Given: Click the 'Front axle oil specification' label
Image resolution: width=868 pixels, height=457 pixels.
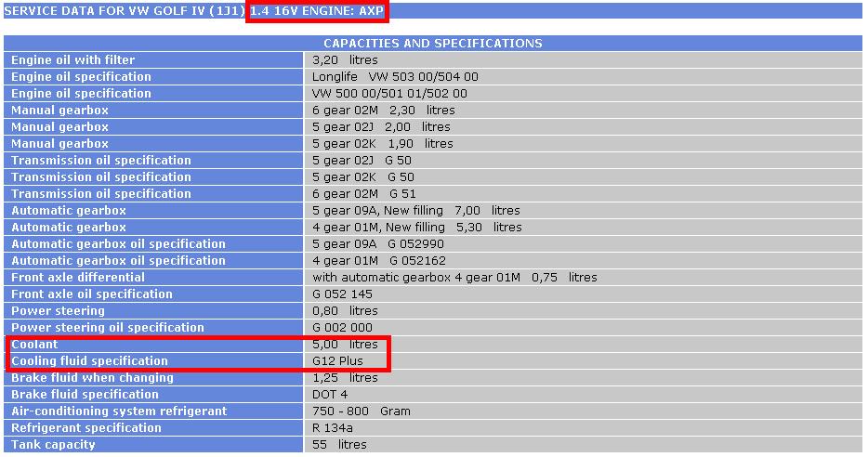Looking at the screenshot, I should point(92,294).
